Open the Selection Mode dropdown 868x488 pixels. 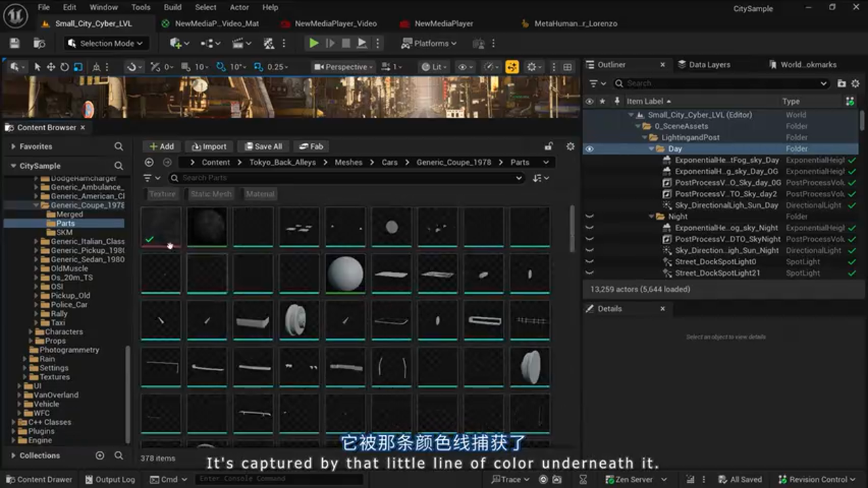(105, 43)
